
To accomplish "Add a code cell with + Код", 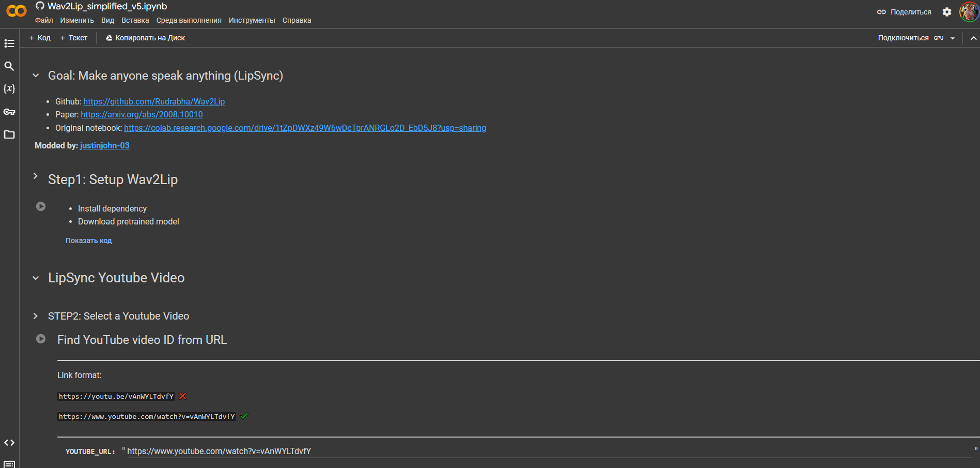I will 40,38.
